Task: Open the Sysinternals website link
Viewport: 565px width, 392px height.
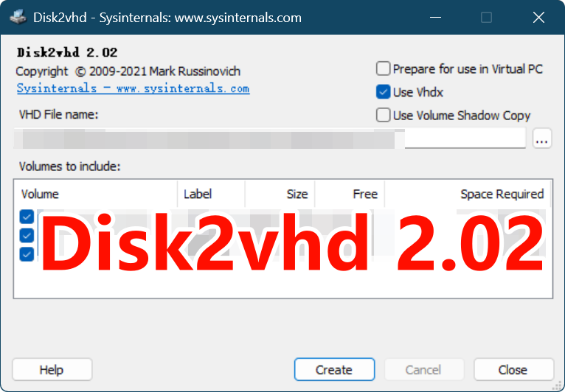Action: coord(133,88)
